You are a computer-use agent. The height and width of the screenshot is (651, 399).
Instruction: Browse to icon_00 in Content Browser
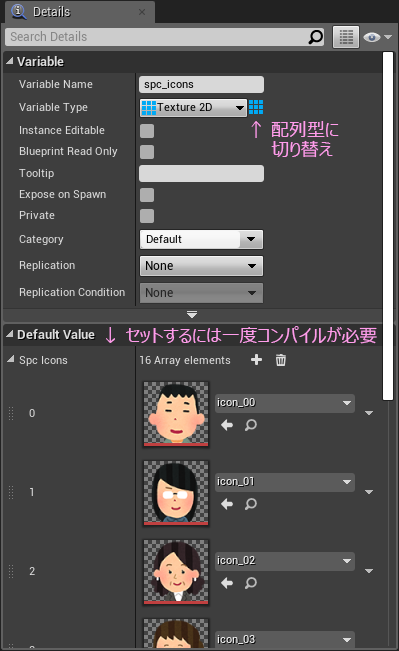point(250,425)
